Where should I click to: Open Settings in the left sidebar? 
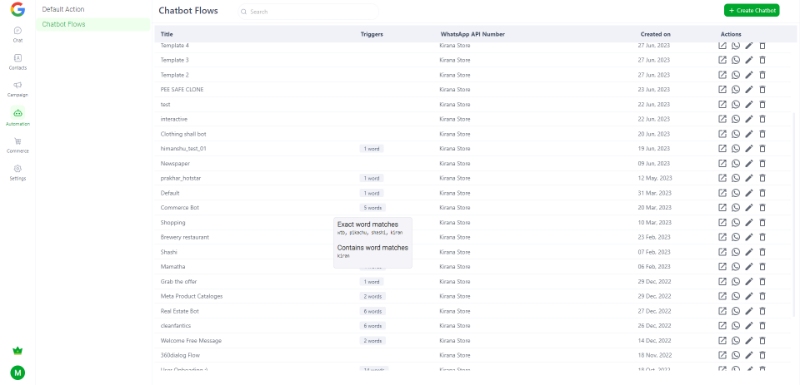pos(17,172)
